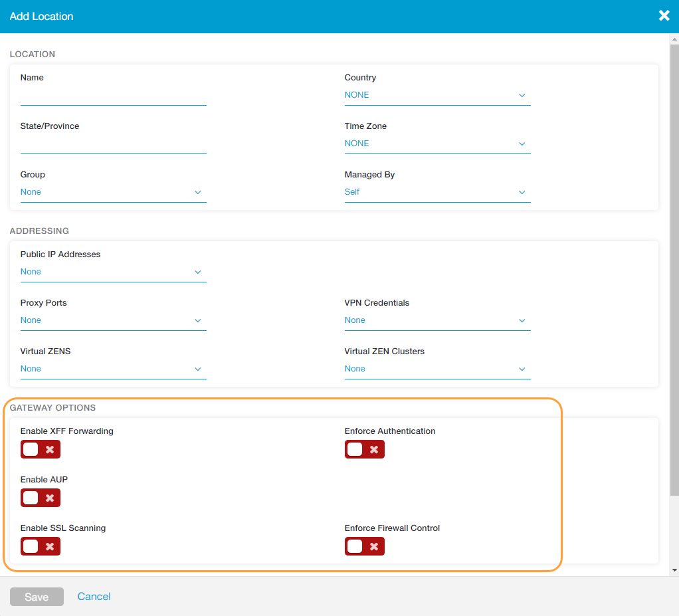Open the Public IP Addresses dropdown
The width and height of the screenshot is (679, 616).
coord(113,272)
